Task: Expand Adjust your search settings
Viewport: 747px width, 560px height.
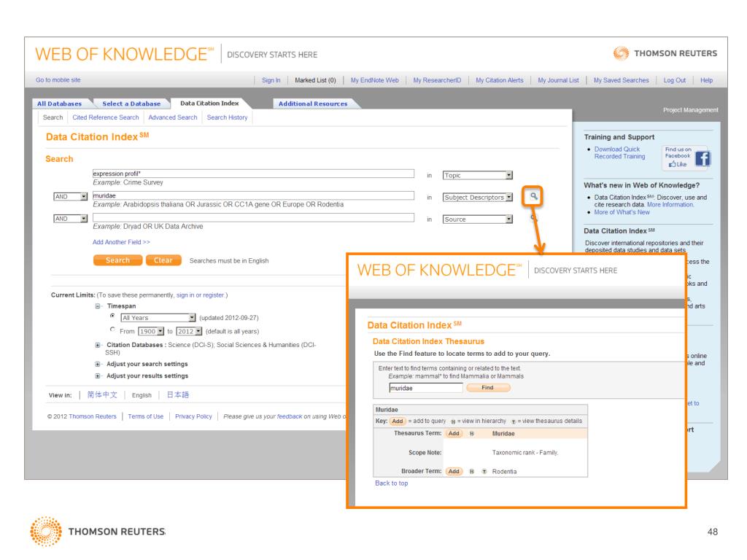Action: [98, 365]
